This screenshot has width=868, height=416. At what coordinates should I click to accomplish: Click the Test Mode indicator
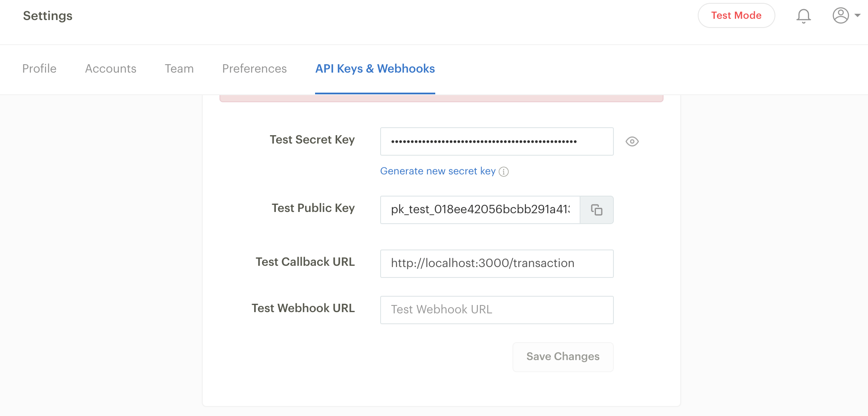tap(736, 15)
